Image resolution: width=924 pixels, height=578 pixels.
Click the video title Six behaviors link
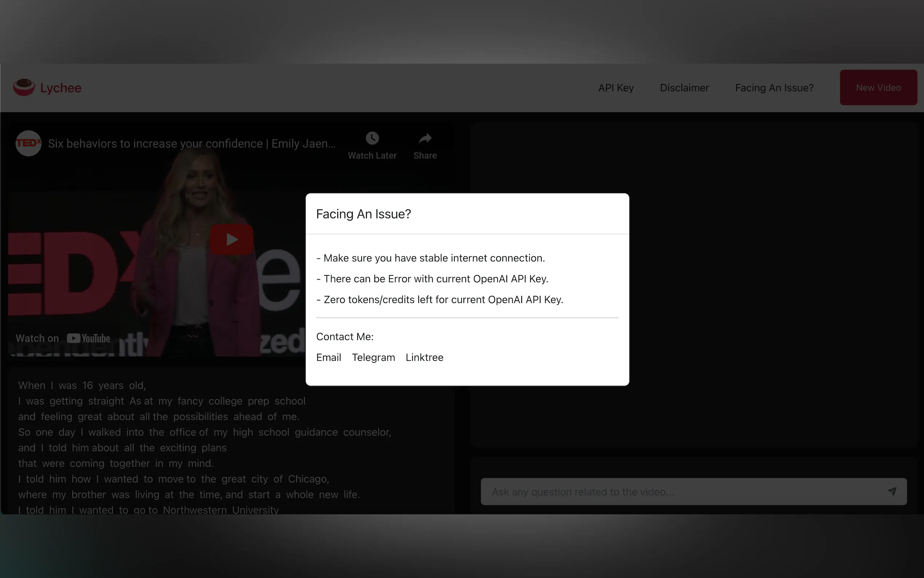coord(191,144)
